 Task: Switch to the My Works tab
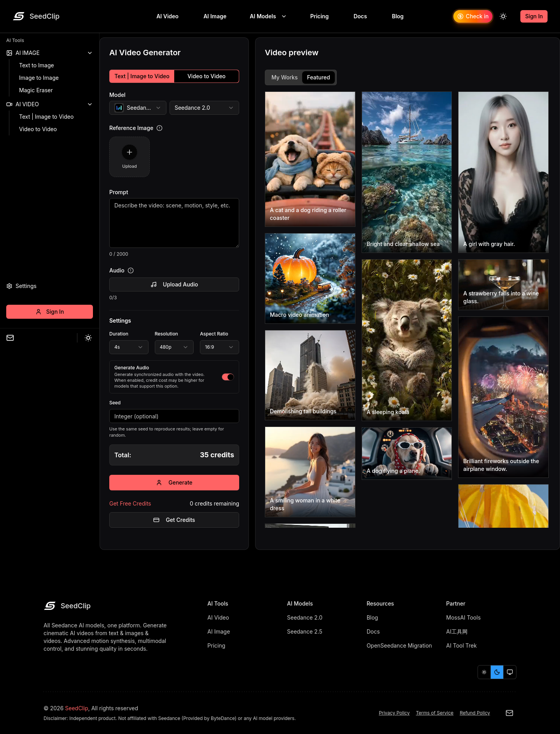point(284,77)
